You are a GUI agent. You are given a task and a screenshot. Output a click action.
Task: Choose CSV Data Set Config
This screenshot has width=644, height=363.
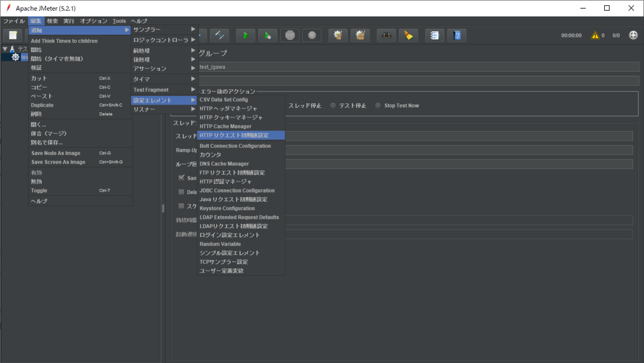point(241,99)
